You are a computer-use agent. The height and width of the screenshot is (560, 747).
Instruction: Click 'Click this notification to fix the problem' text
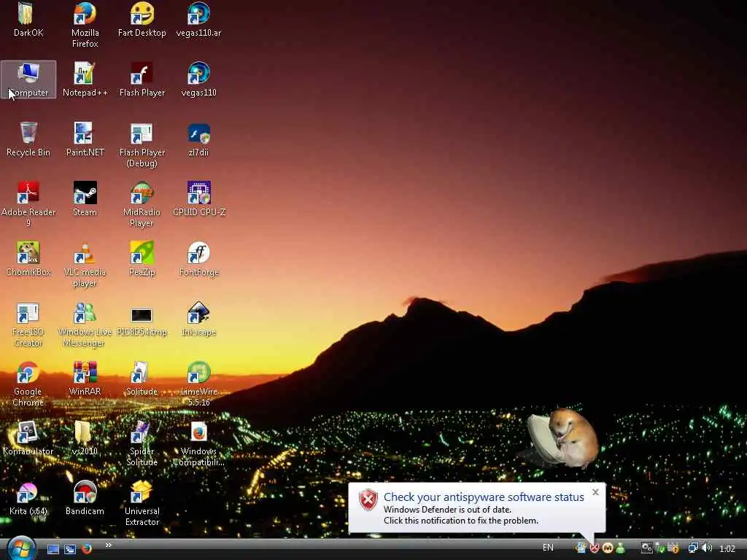461,521
